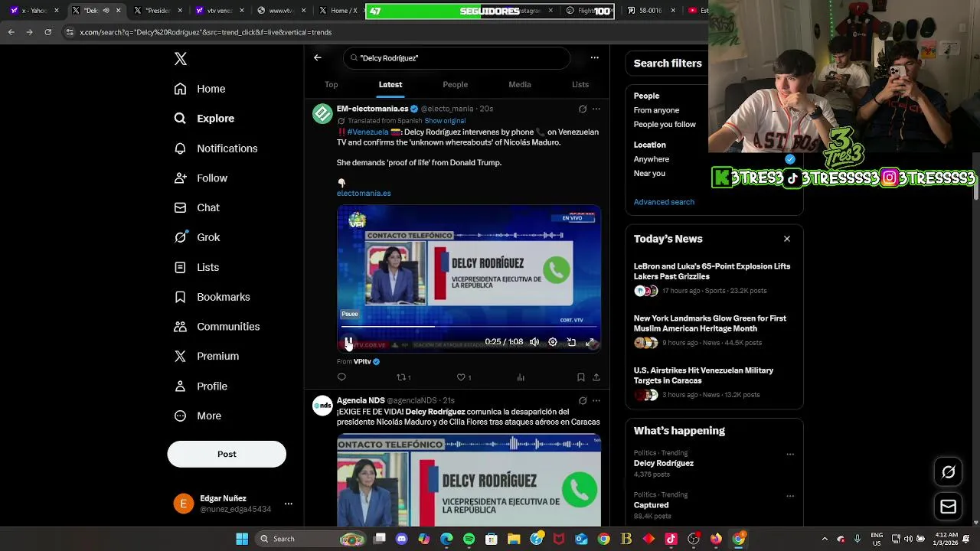Open the LeBron and Luka 65-Point news story
This screenshot has height=551, width=980.
pyautogui.click(x=712, y=272)
